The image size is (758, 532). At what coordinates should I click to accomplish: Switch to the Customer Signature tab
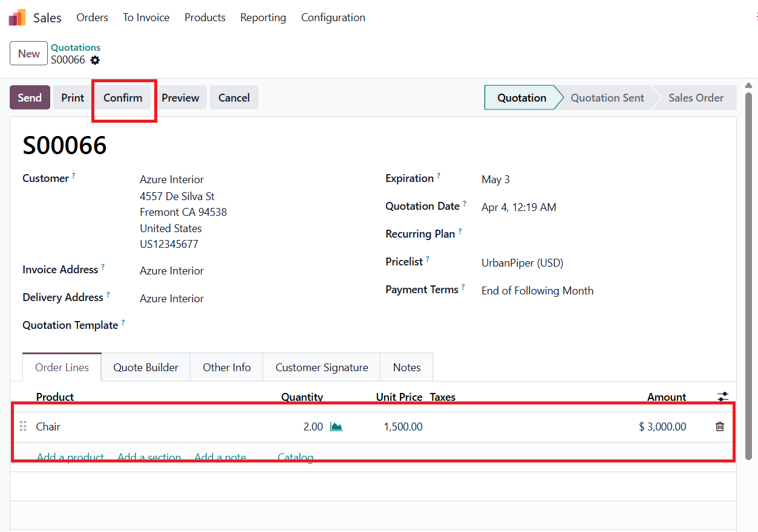(x=321, y=368)
